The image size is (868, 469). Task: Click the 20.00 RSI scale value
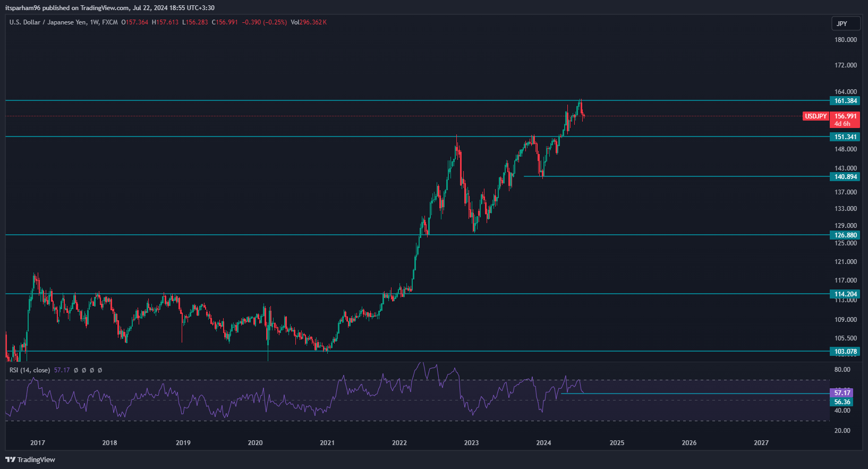pos(843,431)
